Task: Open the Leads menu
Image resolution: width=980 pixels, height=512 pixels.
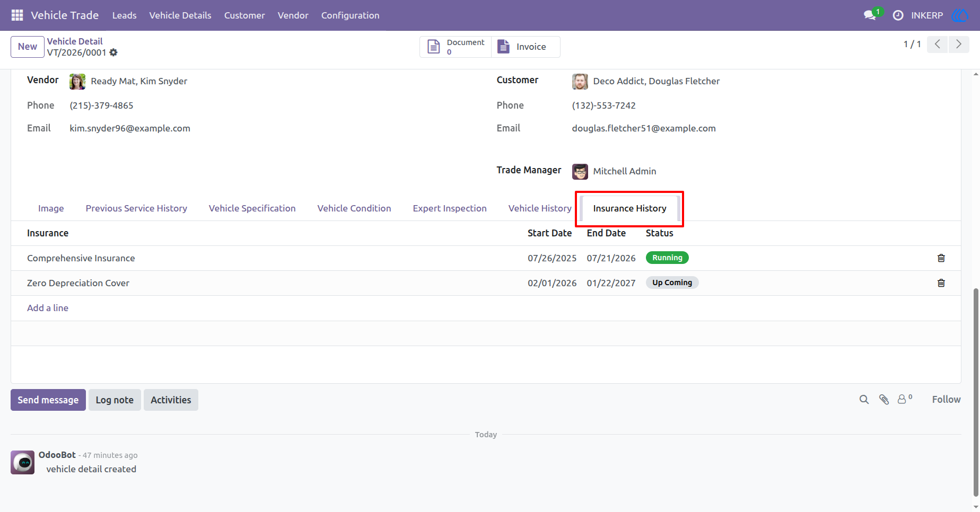Action: [x=124, y=15]
